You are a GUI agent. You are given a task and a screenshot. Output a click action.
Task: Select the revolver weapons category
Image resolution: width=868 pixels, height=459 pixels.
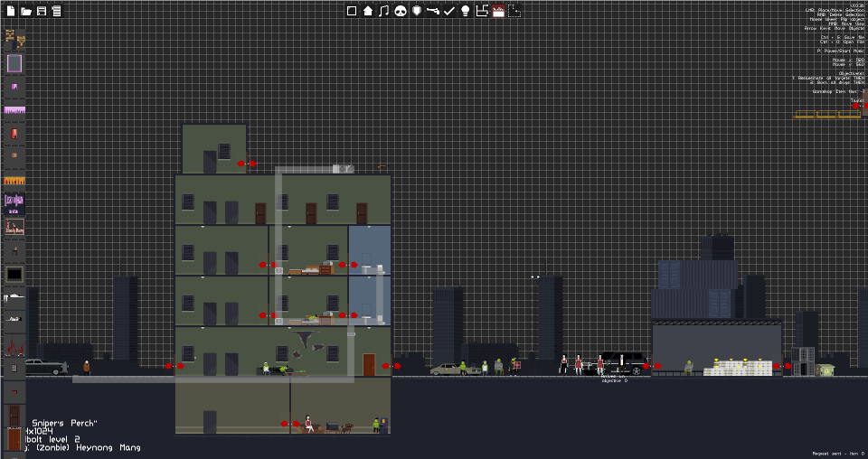(x=433, y=11)
